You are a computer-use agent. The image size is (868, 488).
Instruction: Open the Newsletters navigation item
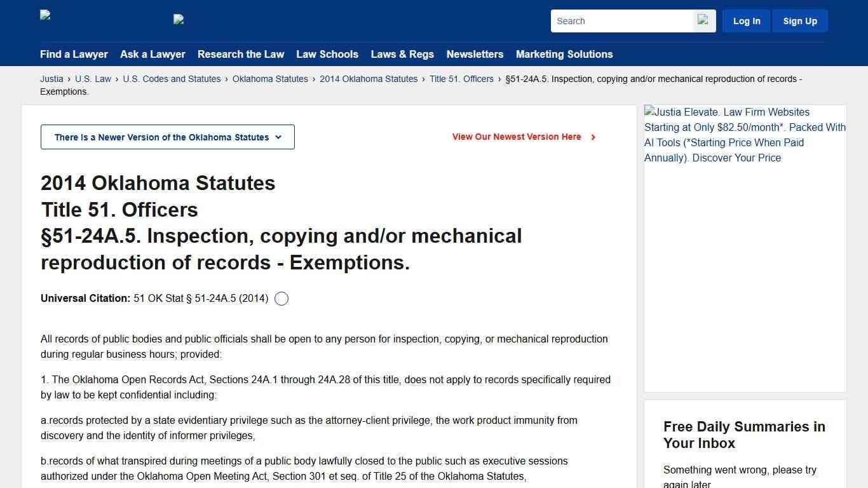pyautogui.click(x=475, y=54)
